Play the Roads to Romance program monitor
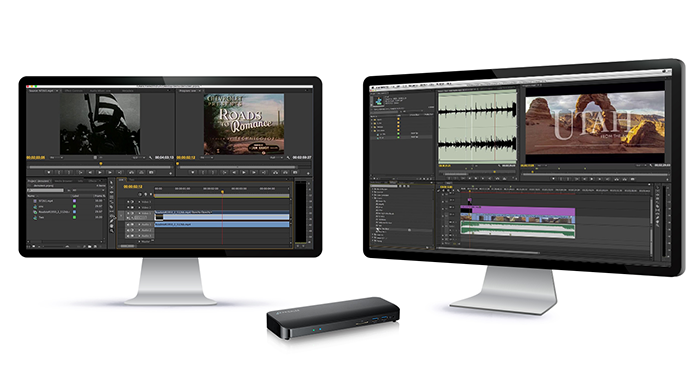The height and width of the screenshot is (388, 700). point(244,172)
